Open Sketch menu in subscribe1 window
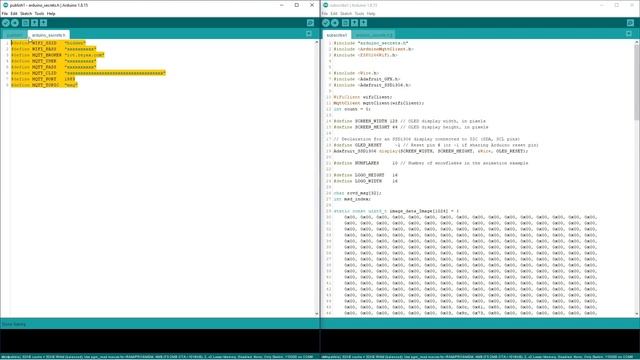The image size is (640, 360). click(346, 13)
